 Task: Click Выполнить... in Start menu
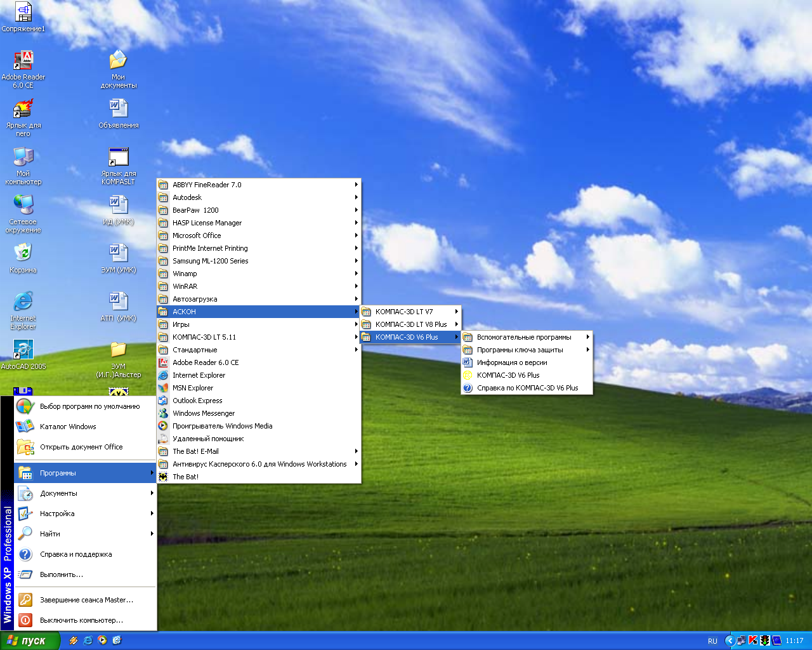(85, 574)
